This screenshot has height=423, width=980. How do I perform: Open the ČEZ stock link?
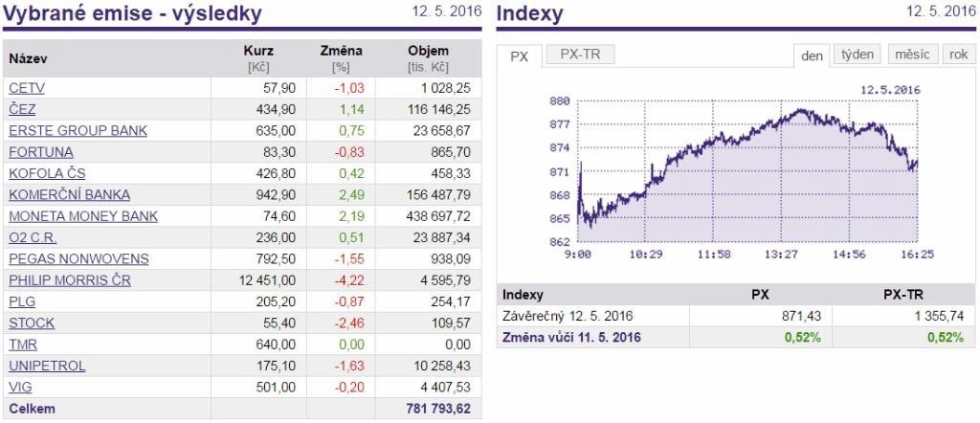[x=23, y=110]
